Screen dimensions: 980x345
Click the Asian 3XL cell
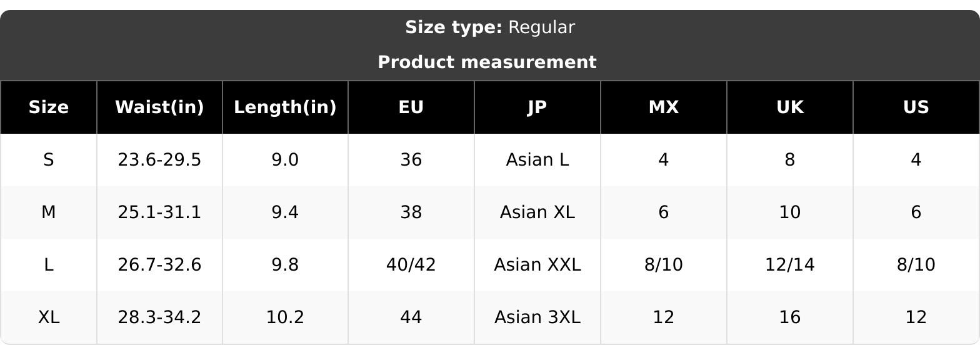pyautogui.click(x=537, y=317)
